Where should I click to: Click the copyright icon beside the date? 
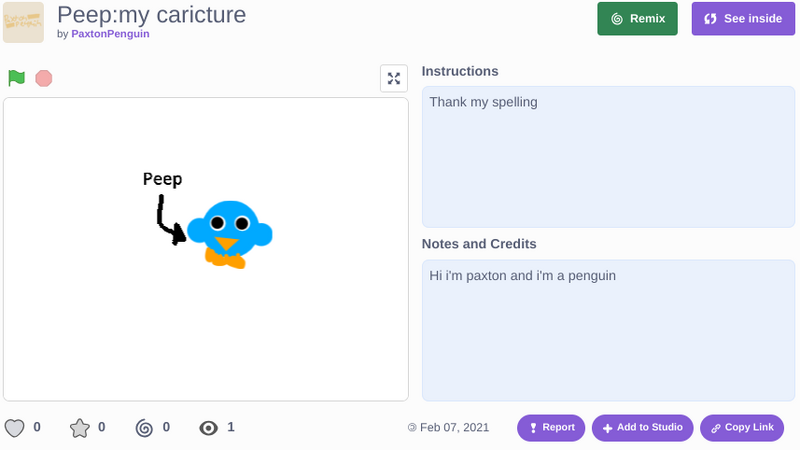coord(412,428)
